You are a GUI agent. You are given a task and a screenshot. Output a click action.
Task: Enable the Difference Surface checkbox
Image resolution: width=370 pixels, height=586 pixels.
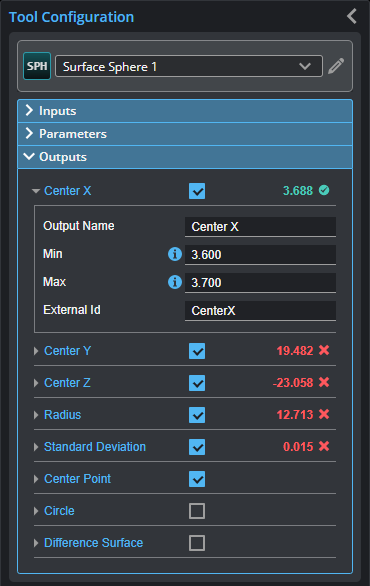click(197, 543)
